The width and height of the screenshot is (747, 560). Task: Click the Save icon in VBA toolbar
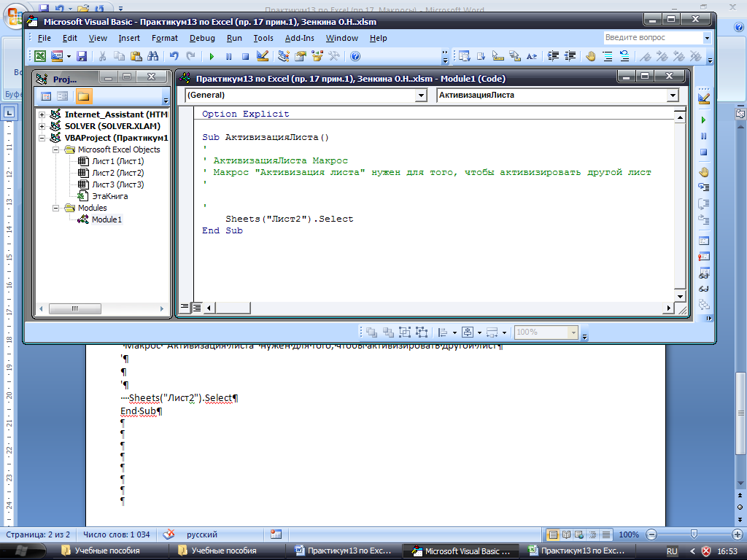(x=82, y=56)
